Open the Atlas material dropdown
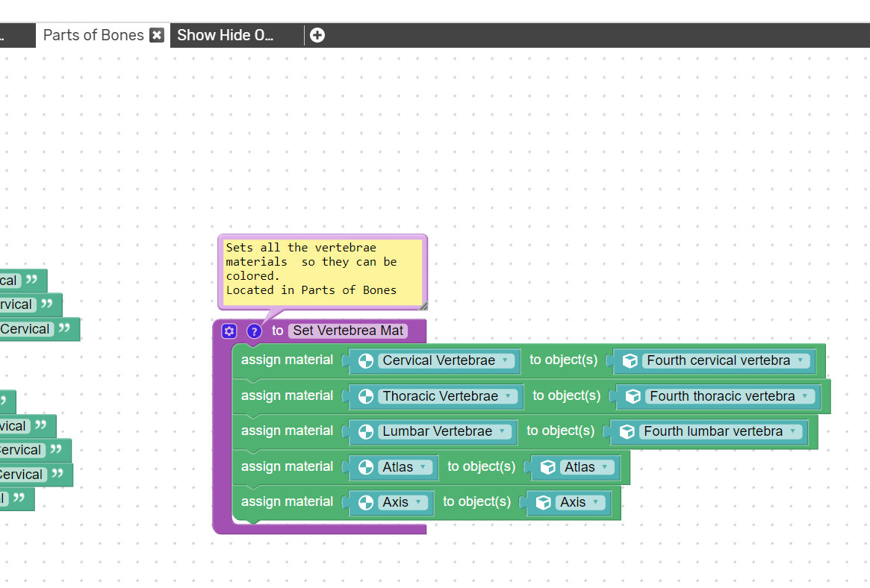 [x=405, y=467]
